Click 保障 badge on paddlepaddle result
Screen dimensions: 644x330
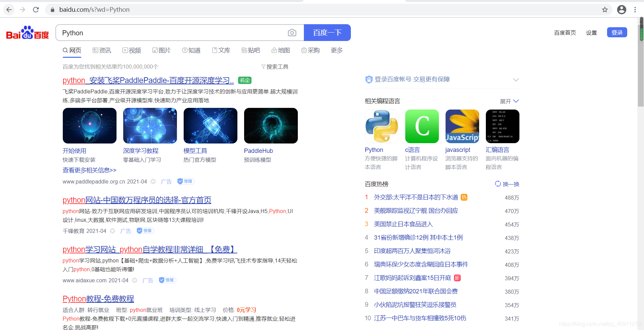[x=186, y=181]
